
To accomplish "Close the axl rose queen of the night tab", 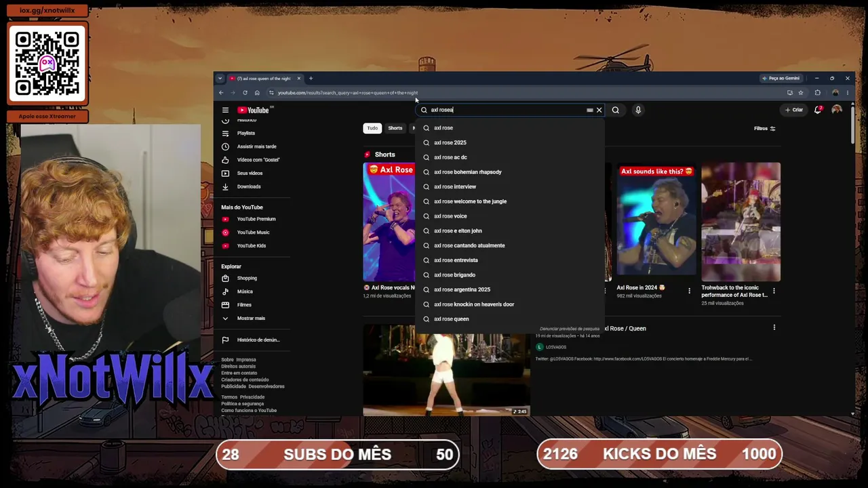I will tap(298, 78).
